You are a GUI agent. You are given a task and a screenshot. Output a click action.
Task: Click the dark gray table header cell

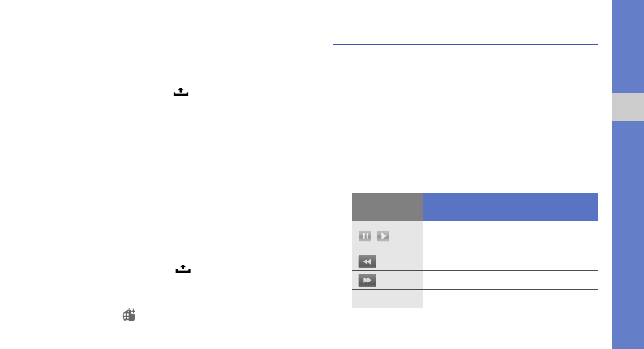388,207
